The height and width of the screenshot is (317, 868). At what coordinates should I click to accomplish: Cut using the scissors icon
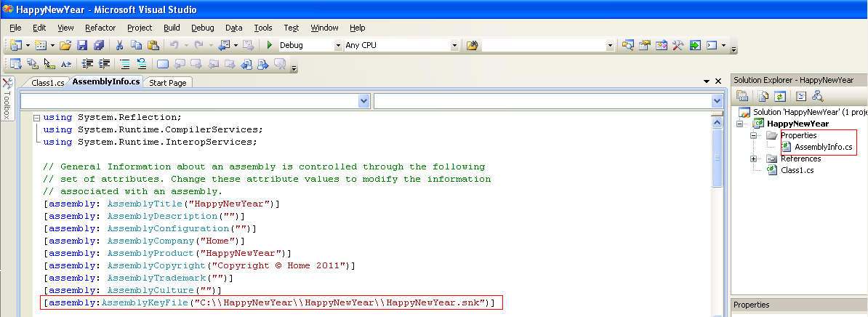pos(119,45)
